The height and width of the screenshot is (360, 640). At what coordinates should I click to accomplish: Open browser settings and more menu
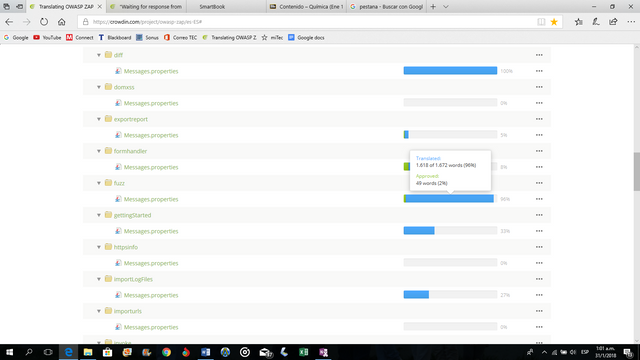pyautogui.click(x=631, y=22)
